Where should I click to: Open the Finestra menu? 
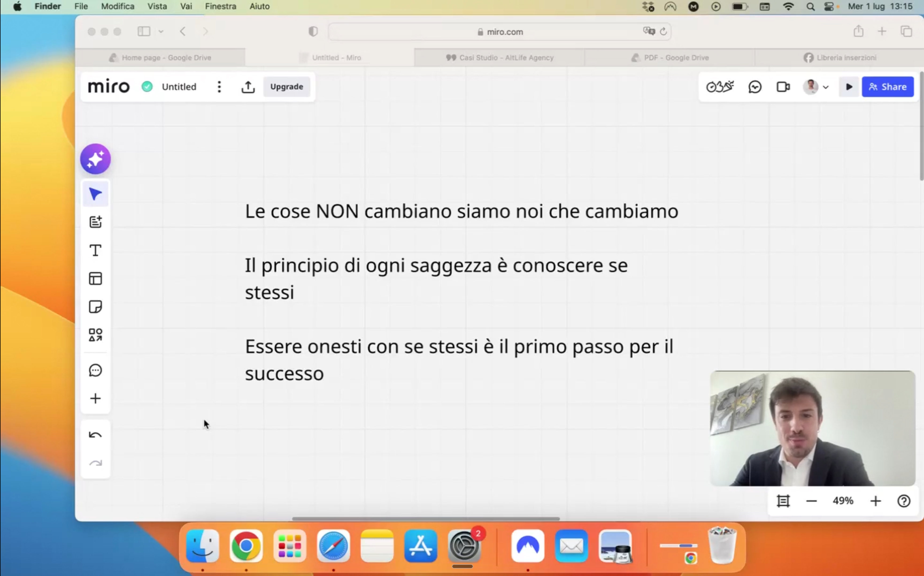(220, 6)
